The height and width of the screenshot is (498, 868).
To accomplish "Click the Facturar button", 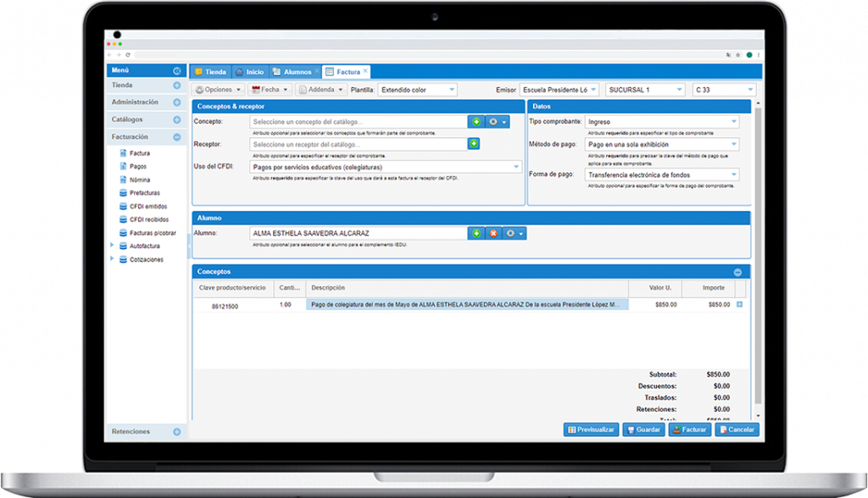I will tap(689, 429).
